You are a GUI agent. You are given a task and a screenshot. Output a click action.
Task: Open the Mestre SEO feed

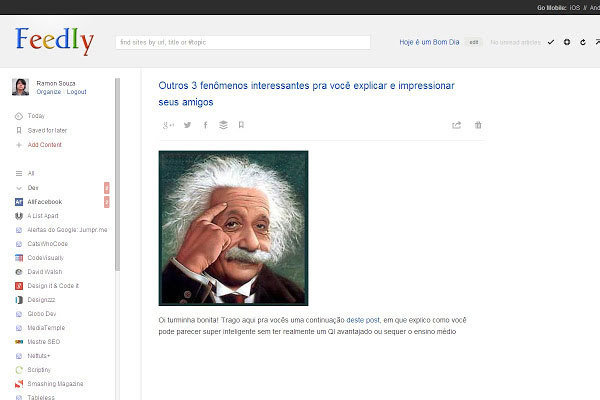(x=43, y=341)
